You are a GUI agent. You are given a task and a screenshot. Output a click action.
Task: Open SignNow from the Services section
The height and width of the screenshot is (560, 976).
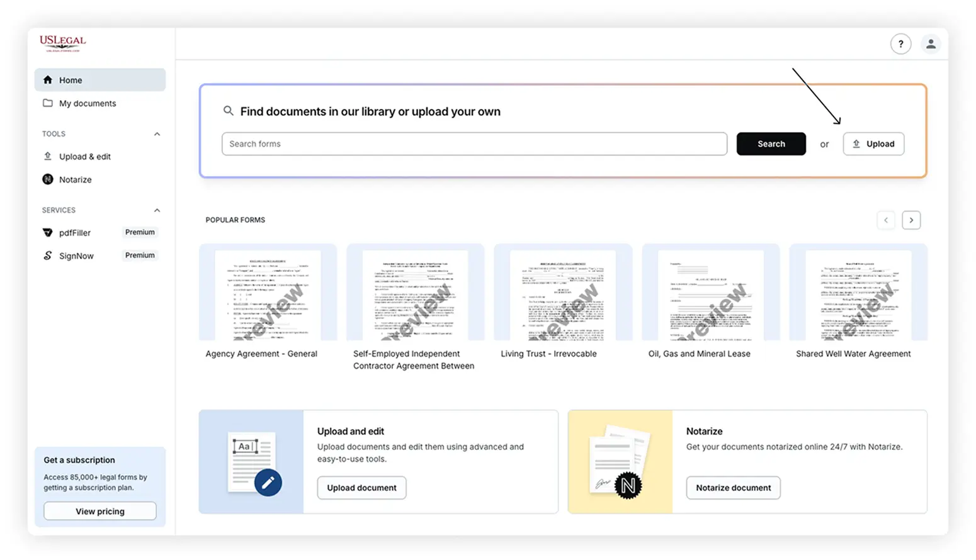click(76, 255)
